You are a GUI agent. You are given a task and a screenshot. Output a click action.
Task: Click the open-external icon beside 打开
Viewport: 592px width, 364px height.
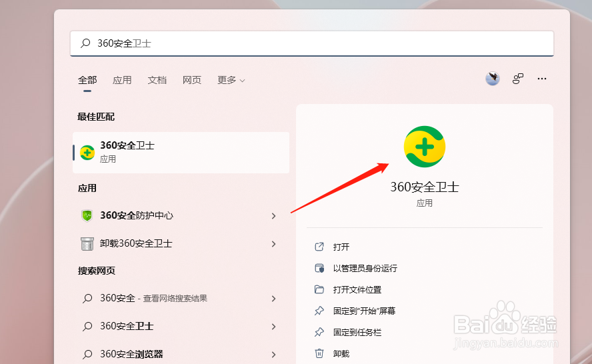click(x=319, y=247)
